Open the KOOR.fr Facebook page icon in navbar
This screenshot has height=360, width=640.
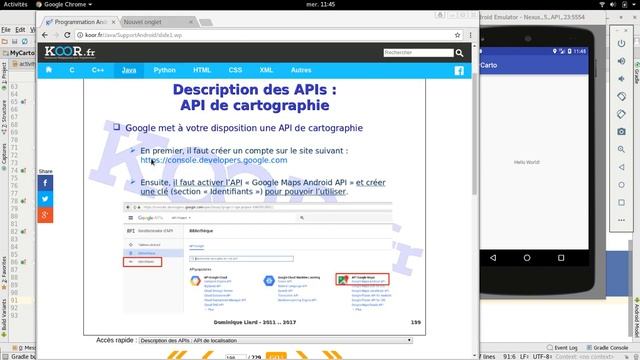459,71
